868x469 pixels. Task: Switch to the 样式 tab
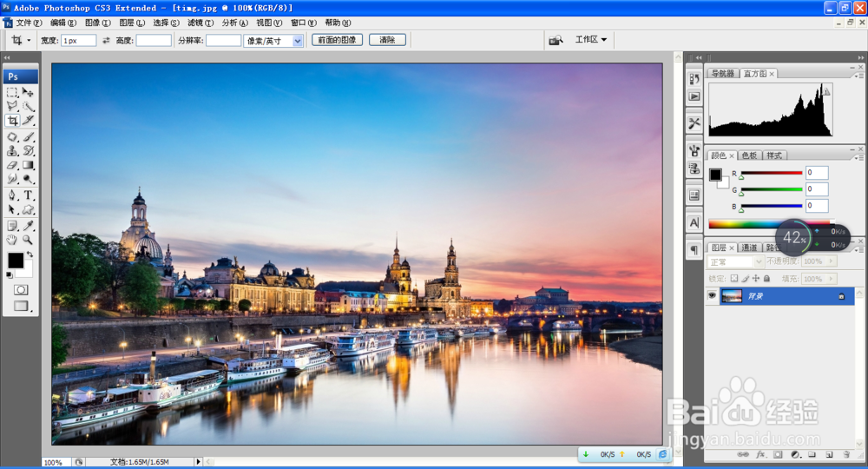774,155
